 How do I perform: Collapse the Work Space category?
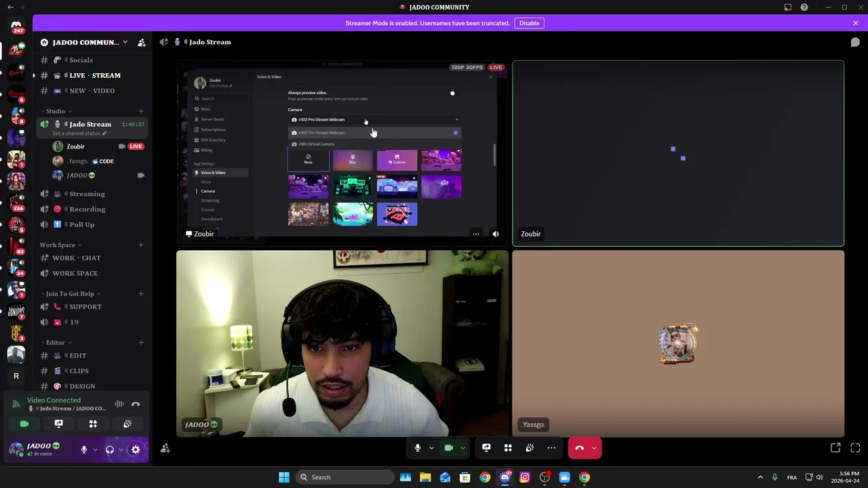(x=60, y=245)
